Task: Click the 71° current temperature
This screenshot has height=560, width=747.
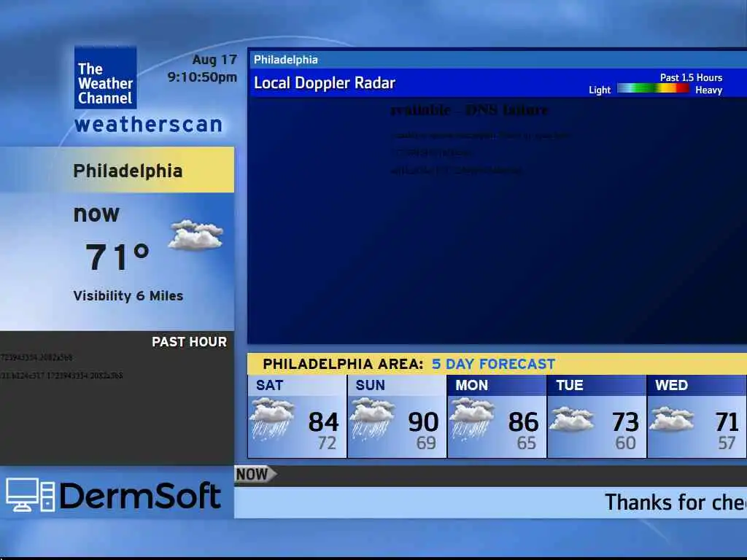Action: tap(117, 257)
